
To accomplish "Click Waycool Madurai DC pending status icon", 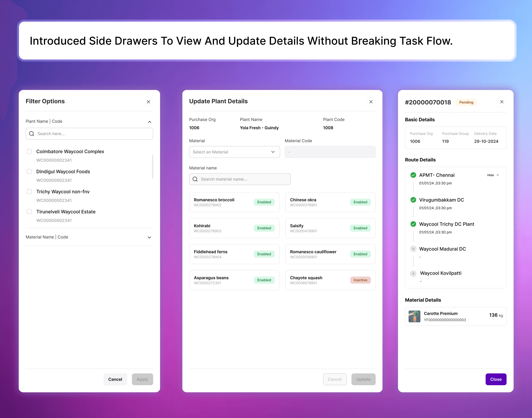I will coord(413,249).
